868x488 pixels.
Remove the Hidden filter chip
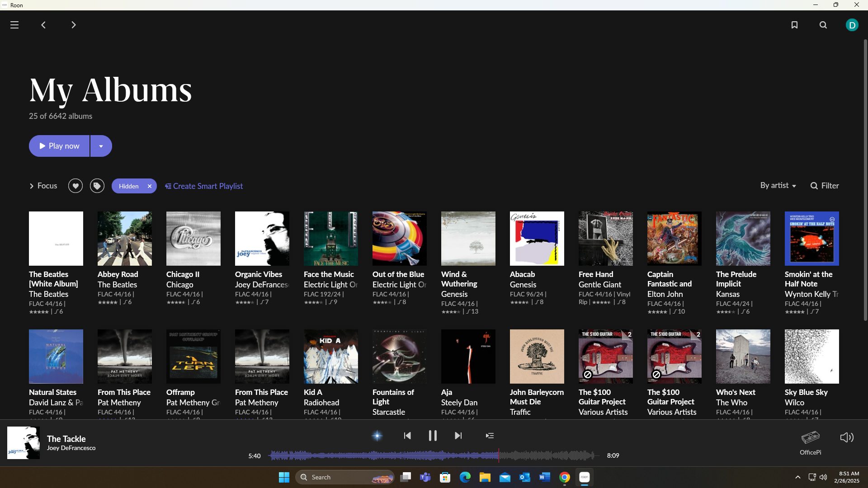click(150, 186)
